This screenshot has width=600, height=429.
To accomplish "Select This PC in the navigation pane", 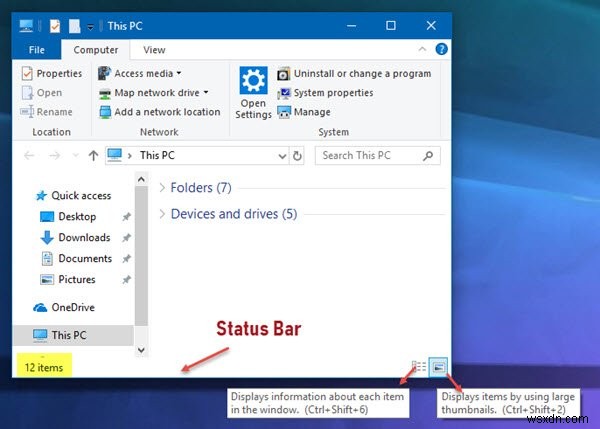I will [73, 335].
